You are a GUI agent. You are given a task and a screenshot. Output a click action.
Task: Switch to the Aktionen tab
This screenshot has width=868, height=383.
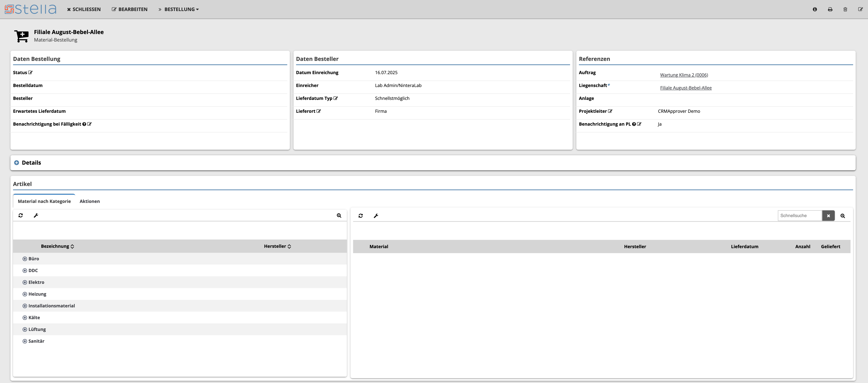(x=90, y=201)
